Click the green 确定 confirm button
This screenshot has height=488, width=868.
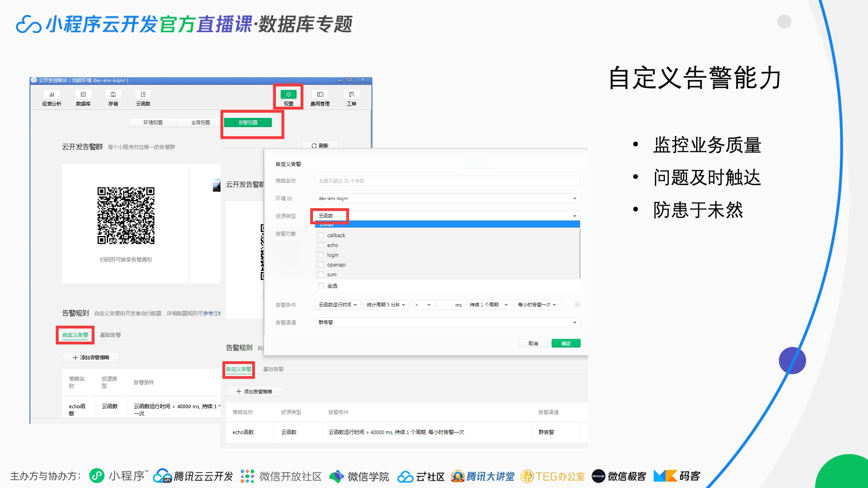(566, 344)
